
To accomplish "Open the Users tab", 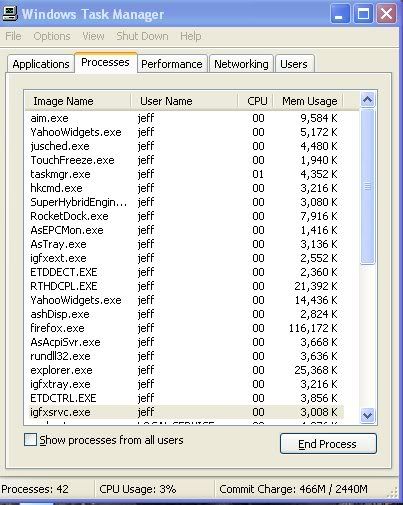I will 294,64.
